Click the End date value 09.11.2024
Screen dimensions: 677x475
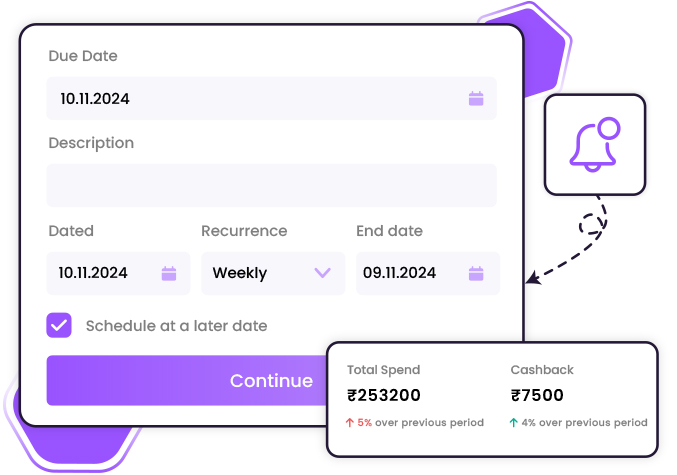[400, 273]
